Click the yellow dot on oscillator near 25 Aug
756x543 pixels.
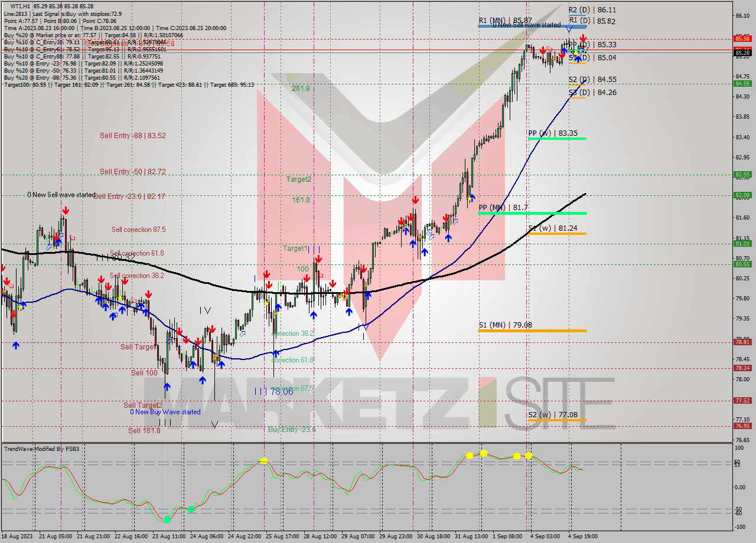click(264, 460)
